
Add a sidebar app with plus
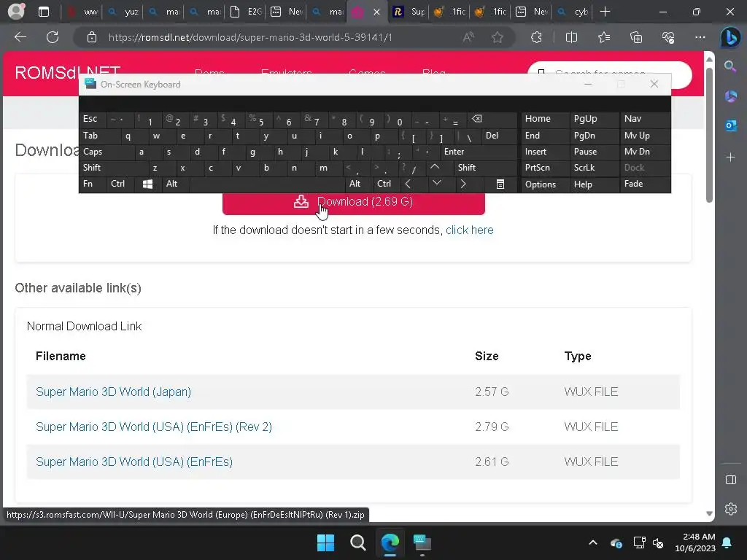[730, 157]
